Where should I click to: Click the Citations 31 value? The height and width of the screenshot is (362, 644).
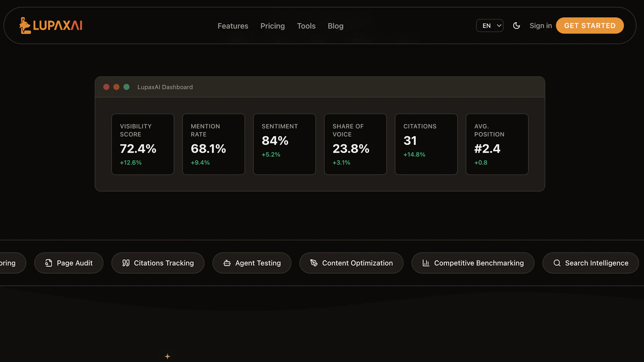coord(410,141)
